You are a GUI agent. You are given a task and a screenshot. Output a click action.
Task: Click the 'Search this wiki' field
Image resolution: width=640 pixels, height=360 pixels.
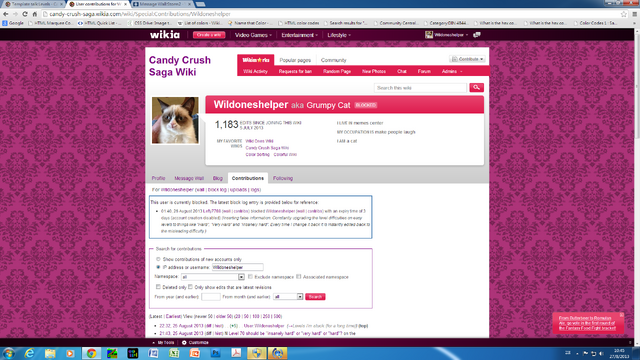(x=420, y=88)
